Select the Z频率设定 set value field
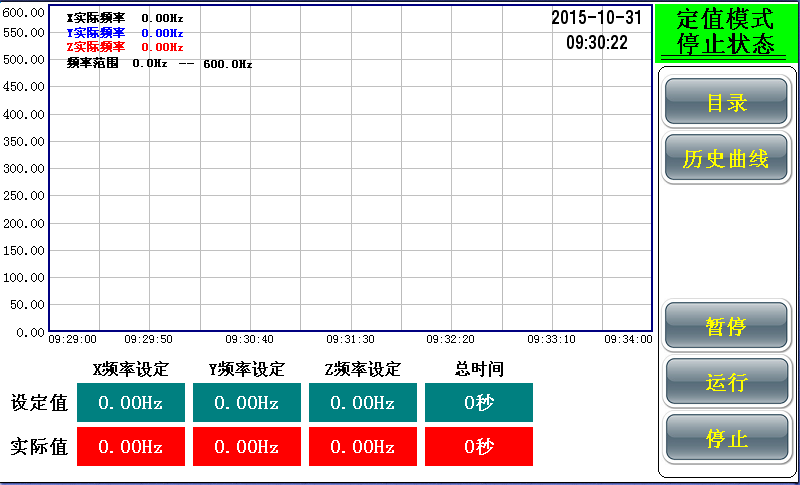The width and height of the screenshot is (800, 485). click(363, 403)
